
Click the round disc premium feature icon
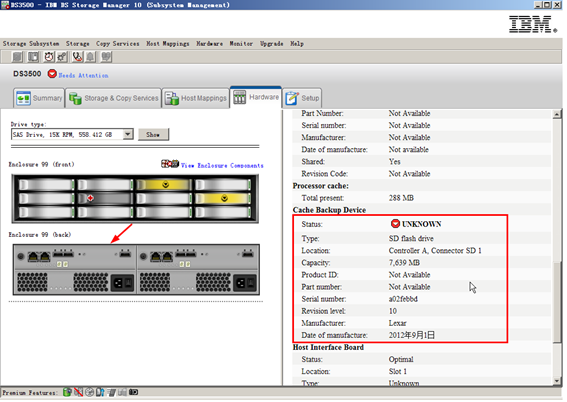(x=89, y=392)
